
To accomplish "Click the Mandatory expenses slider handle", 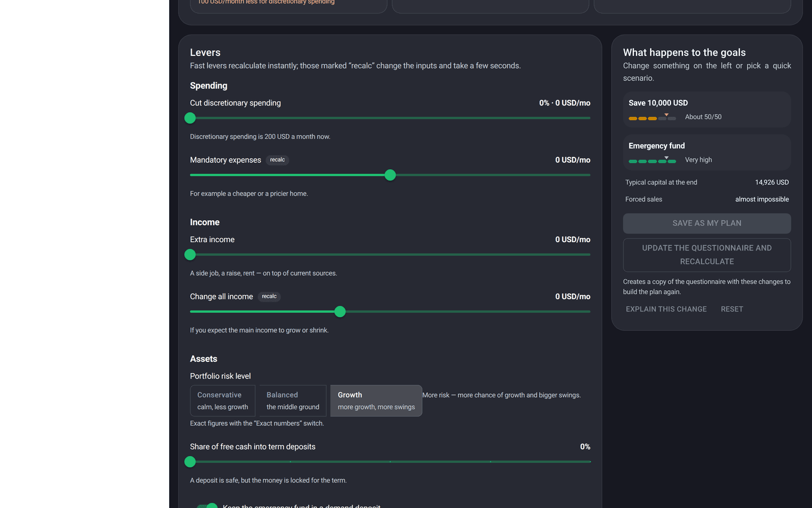I will coord(390,175).
